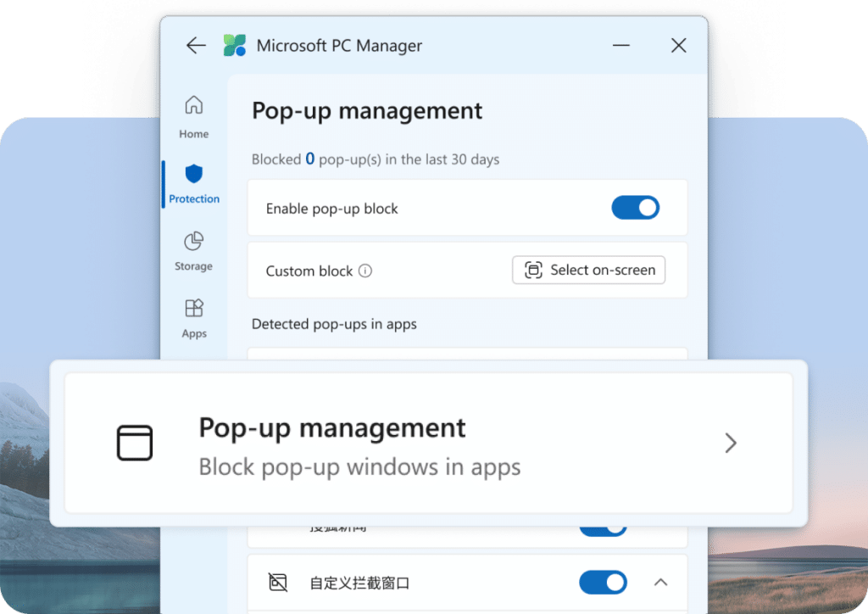Click the 自定义拦截窗口 blocked-window icon

tap(278, 583)
